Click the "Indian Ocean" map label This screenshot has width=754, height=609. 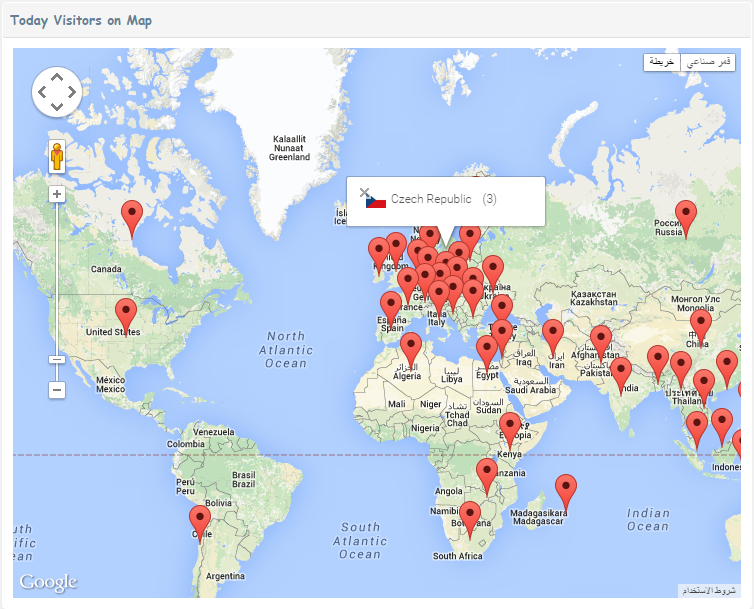[x=648, y=520]
